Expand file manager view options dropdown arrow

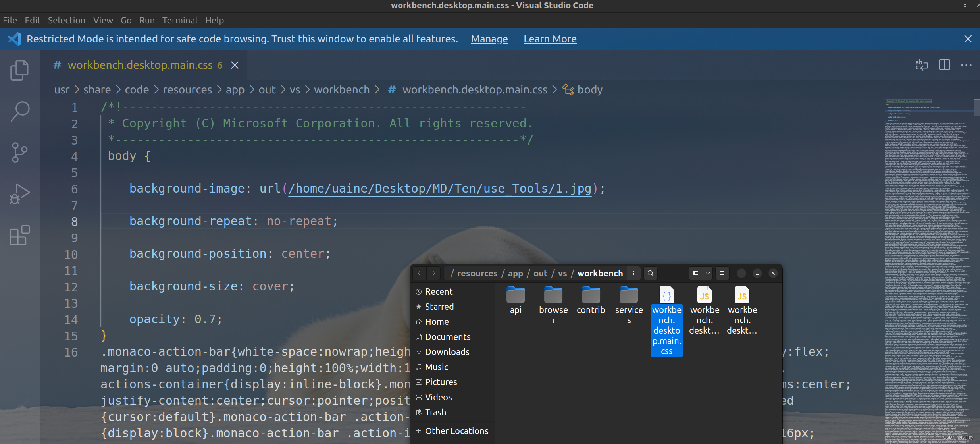click(707, 273)
